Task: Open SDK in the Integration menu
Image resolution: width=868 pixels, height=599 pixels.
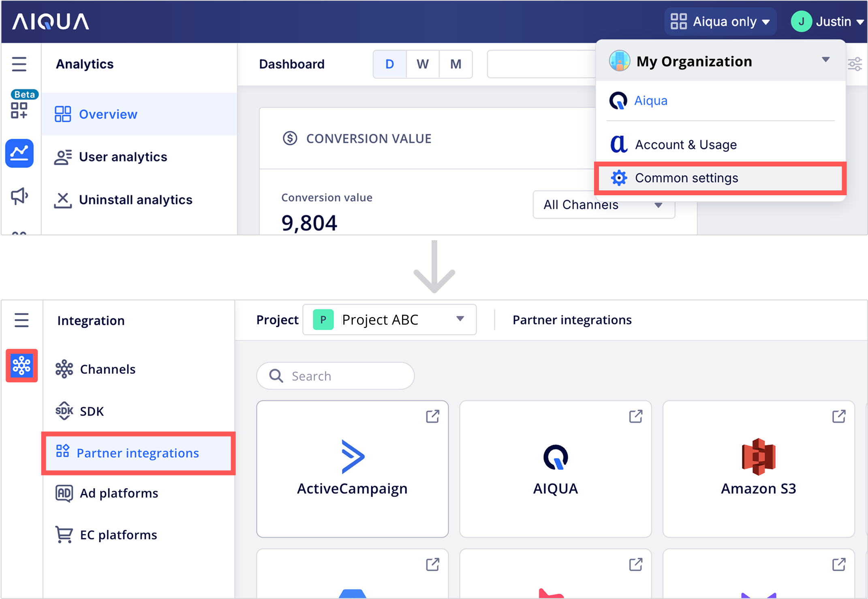Action: coord(139,411)
